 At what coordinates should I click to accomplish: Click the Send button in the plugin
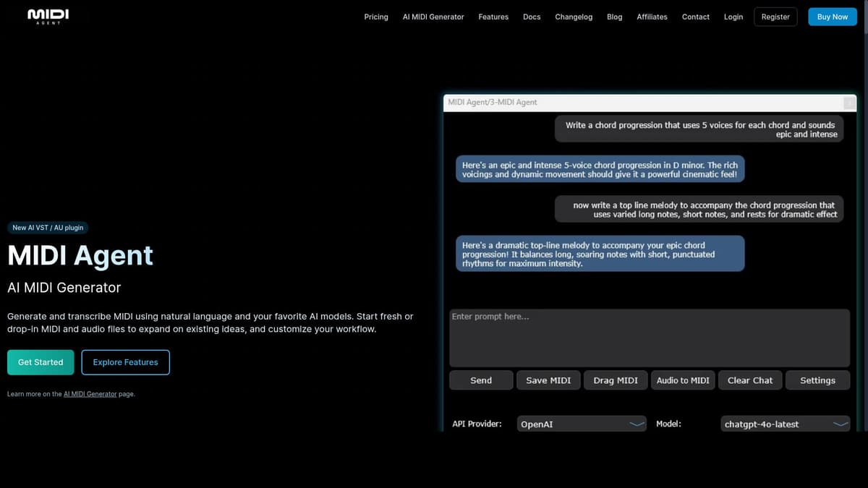481,380
